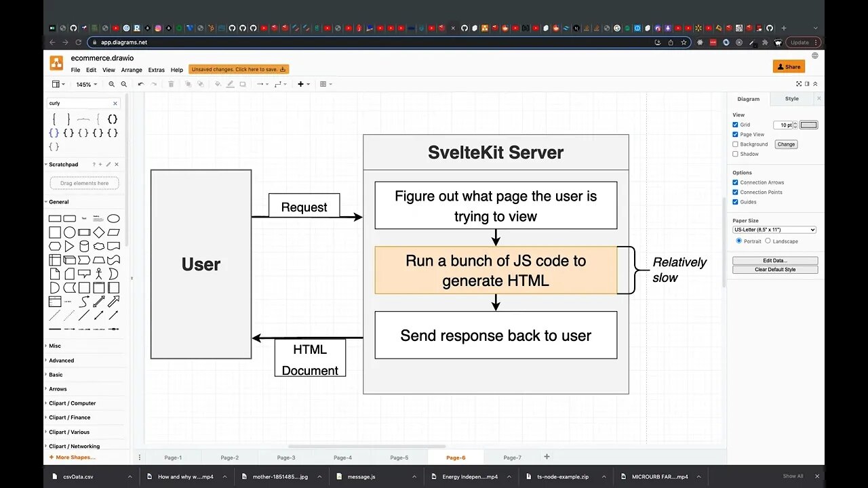
Task: Click the To Front icon in toolbar
Action: [x=189, y=84]
